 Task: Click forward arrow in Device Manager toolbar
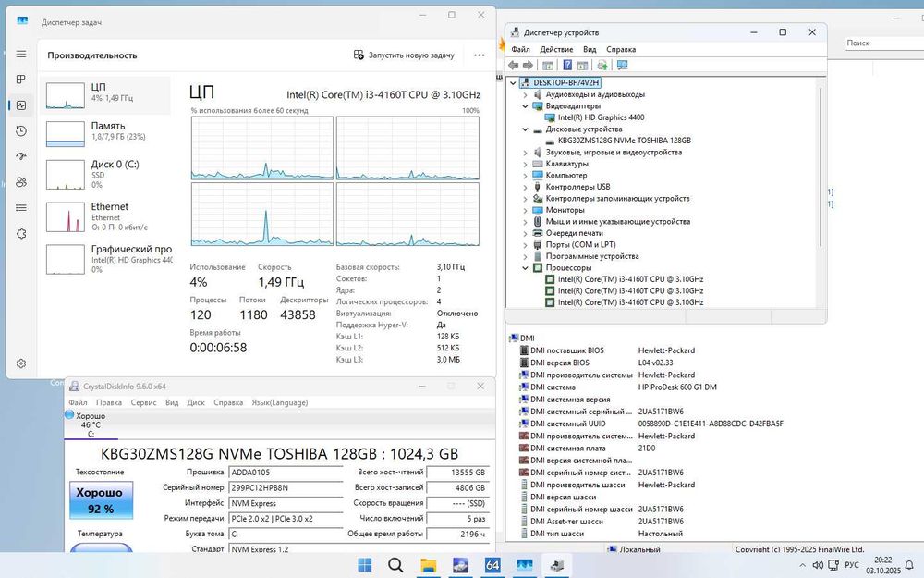pos(528,65)
